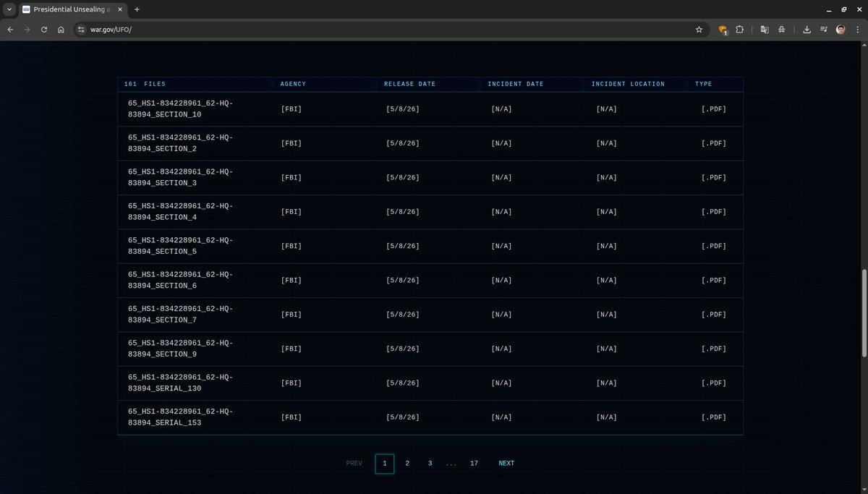Open the media controls icon
Screen dimensions: 868x494
[824, 30]
